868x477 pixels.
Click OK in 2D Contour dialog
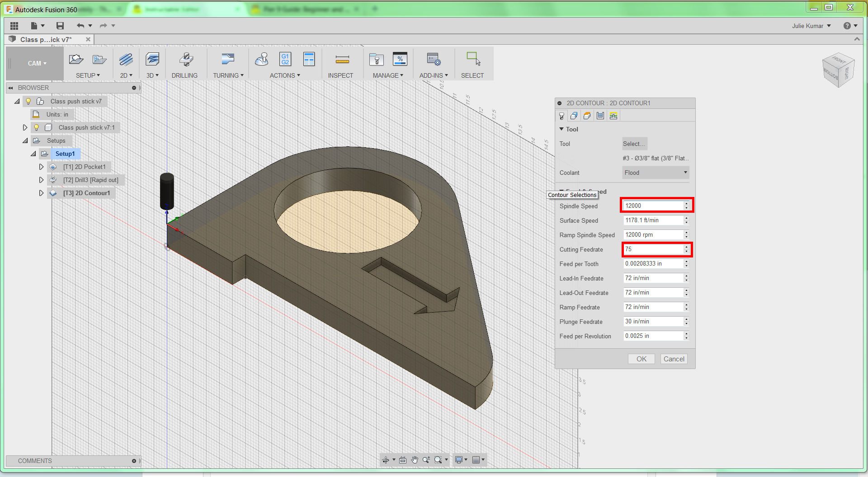point(642,359)
